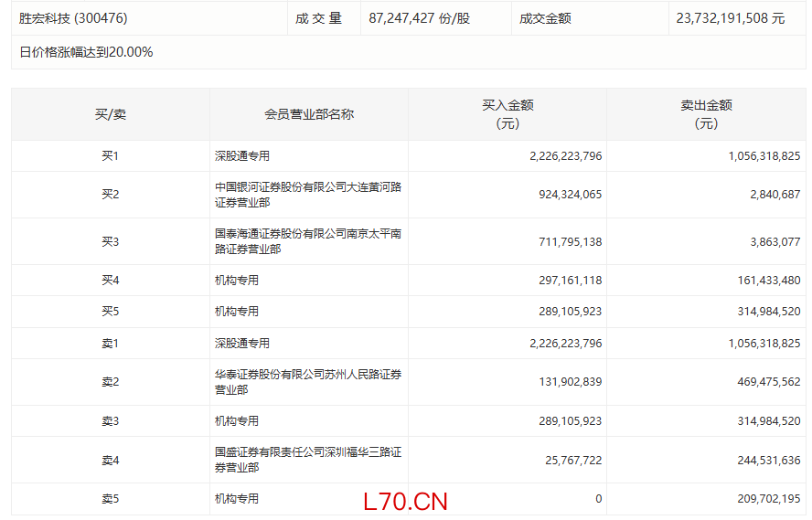Click the sell amount 209,702,195
This screenshot has width=812, height=520.
(x=764, y=499)
